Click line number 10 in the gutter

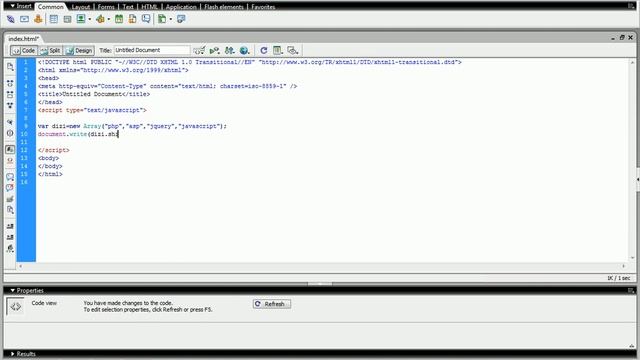[24, 134]
